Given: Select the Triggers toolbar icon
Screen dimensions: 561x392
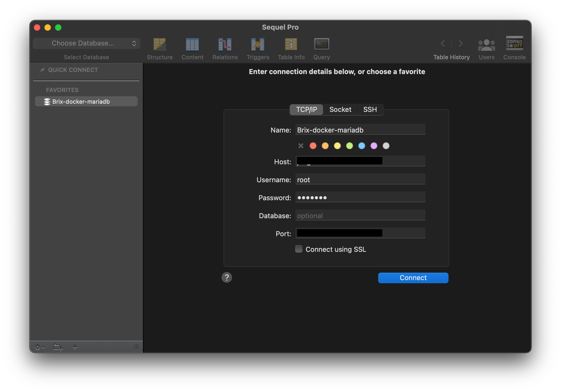Looking at the screenshot, I should (x=258, y=44).
